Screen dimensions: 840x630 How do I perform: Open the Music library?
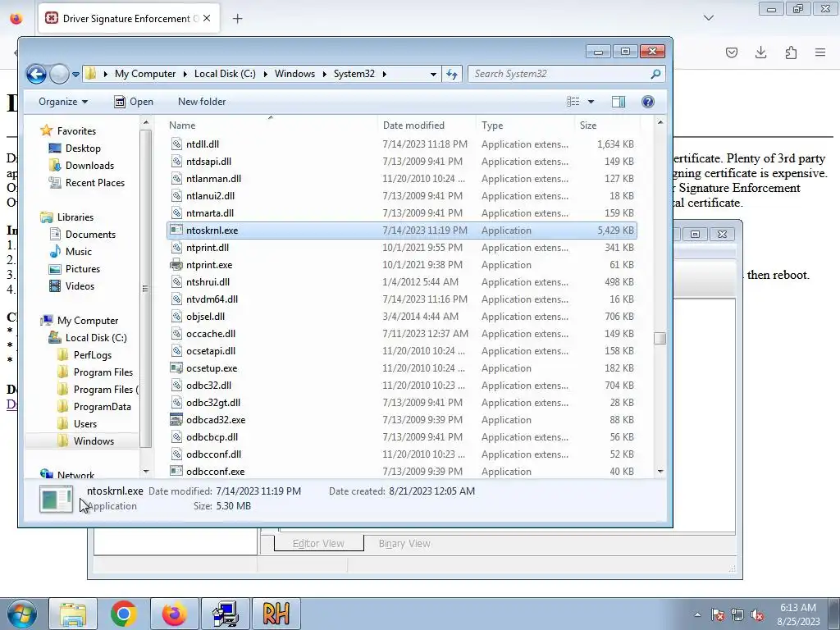[x=78, y=251]
